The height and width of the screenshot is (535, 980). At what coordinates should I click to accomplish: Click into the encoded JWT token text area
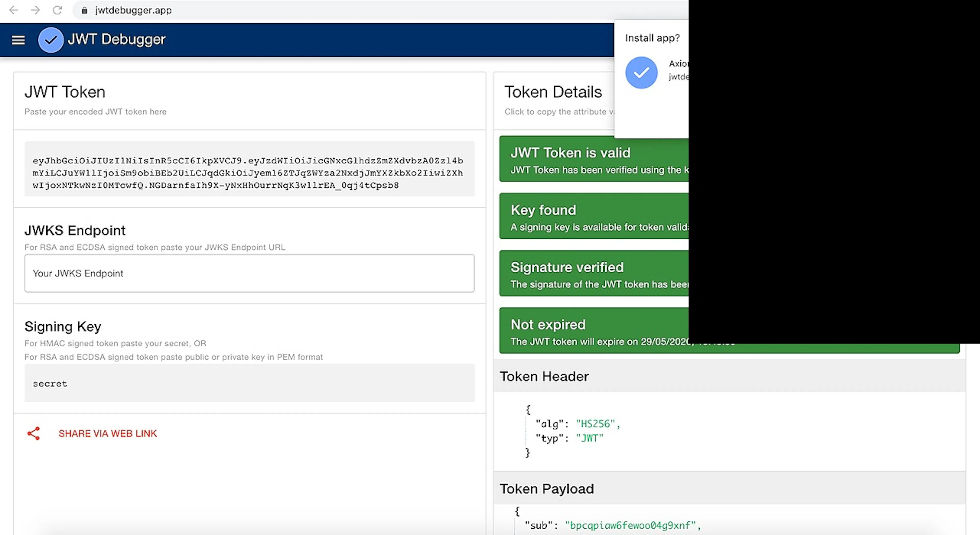(250, 169)
